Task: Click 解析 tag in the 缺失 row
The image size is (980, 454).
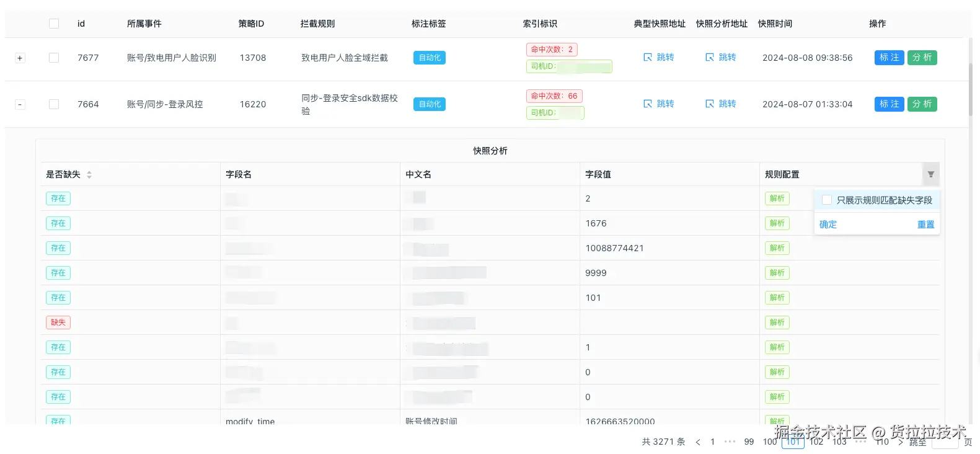Action: (x=777, y=323)
